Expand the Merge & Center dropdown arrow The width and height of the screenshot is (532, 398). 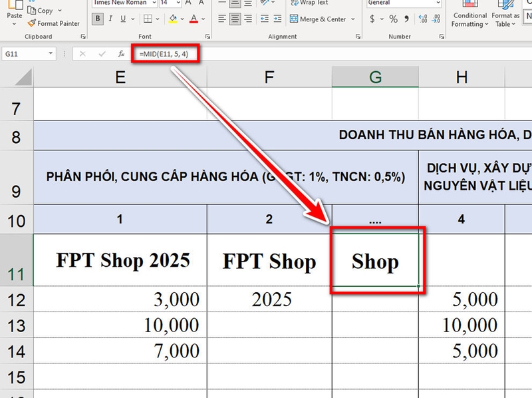click(352, 19)
